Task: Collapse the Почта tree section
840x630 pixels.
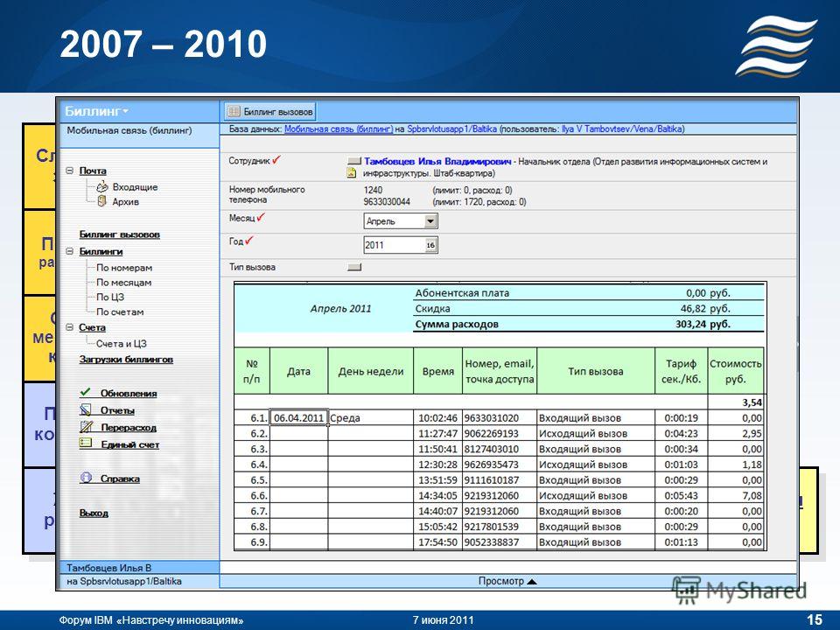Action: pyautogui.click(x=70, y=171)
